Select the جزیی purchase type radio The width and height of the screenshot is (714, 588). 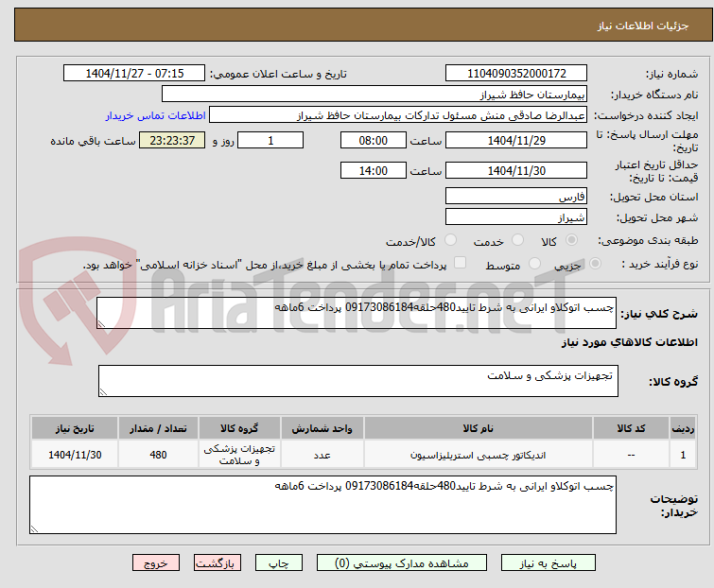coord(595,264)
